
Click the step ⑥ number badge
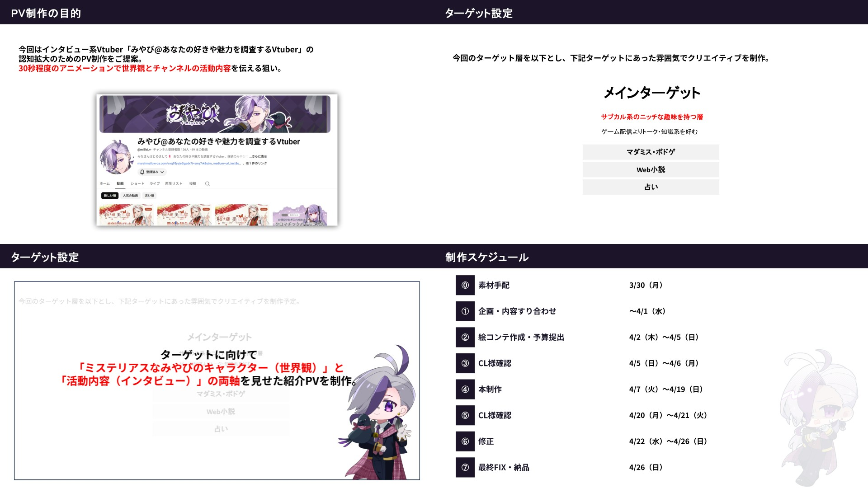click(x=465, y=441)
